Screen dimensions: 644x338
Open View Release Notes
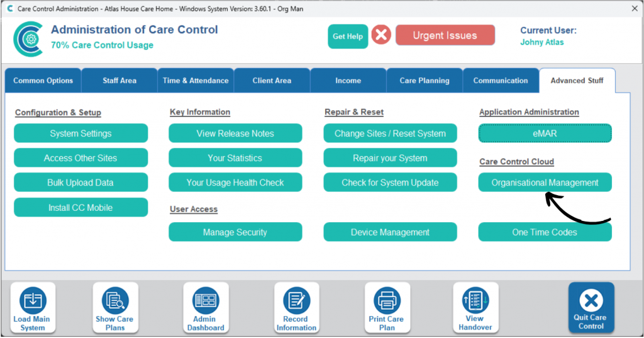point(235,133)
